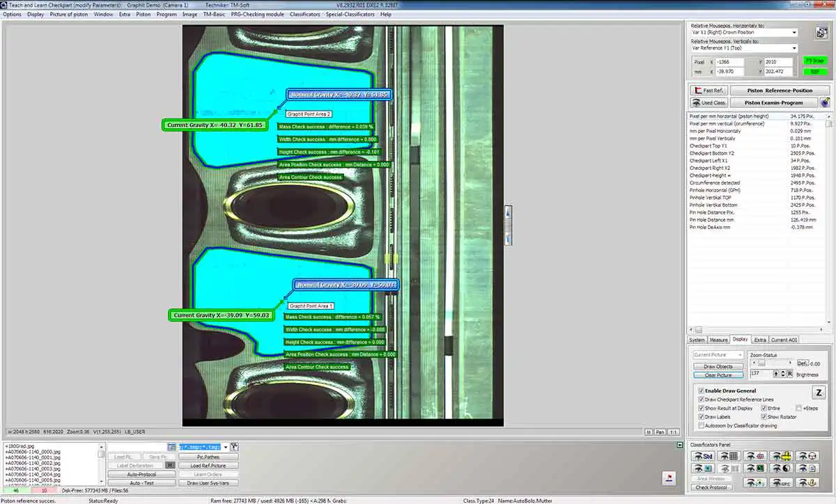Switch to the Measure tab
836x504 pixels.
[718, 340]
